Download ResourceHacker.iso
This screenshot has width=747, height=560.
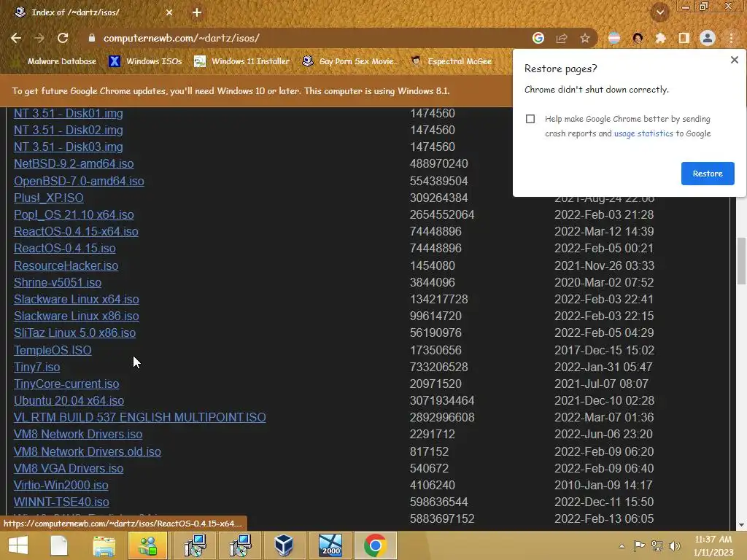click(x=66, y=265)
